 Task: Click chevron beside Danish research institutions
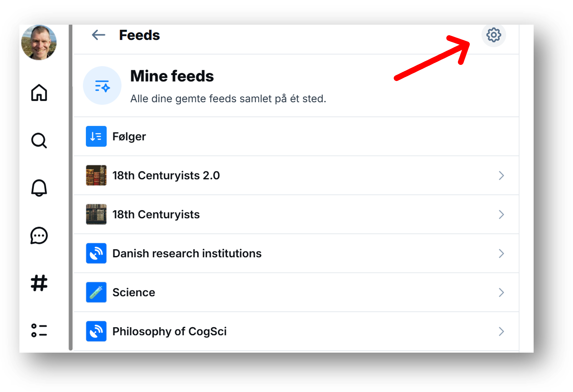coord(501,253)
